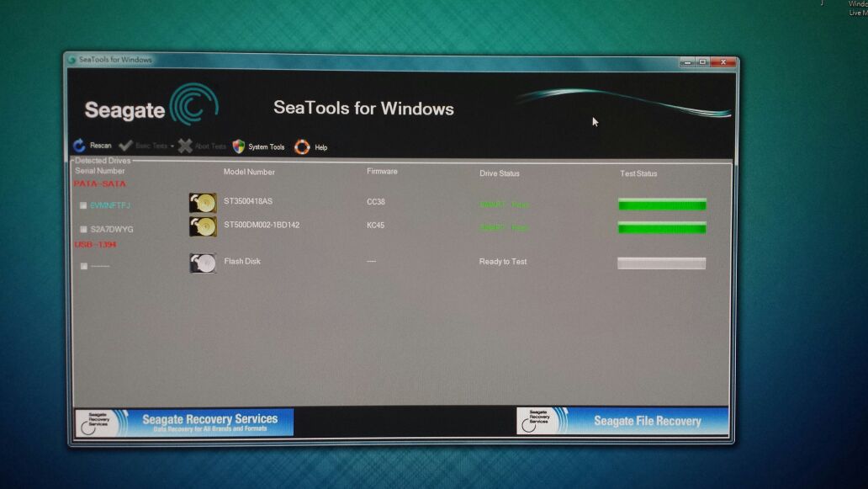The width and height of the screenshot is (868, 489).
Task: Click Rescan to refresh detected drives
Action: point(93,146)
